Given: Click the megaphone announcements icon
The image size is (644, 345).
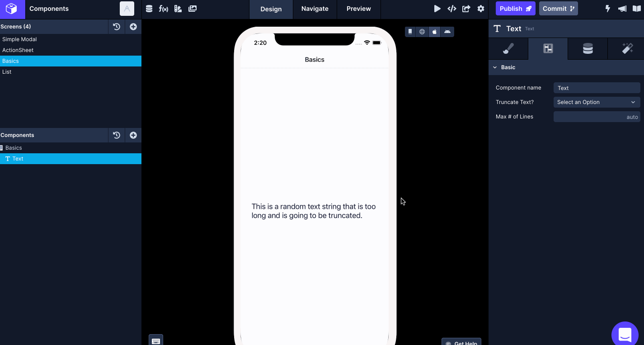Looking at the screenshot, I should [622, 9].
